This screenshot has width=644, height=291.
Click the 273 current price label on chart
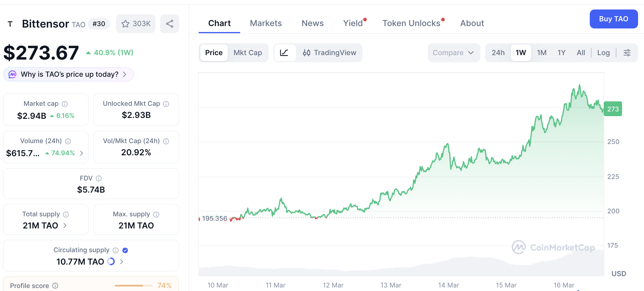click(613, 109)
